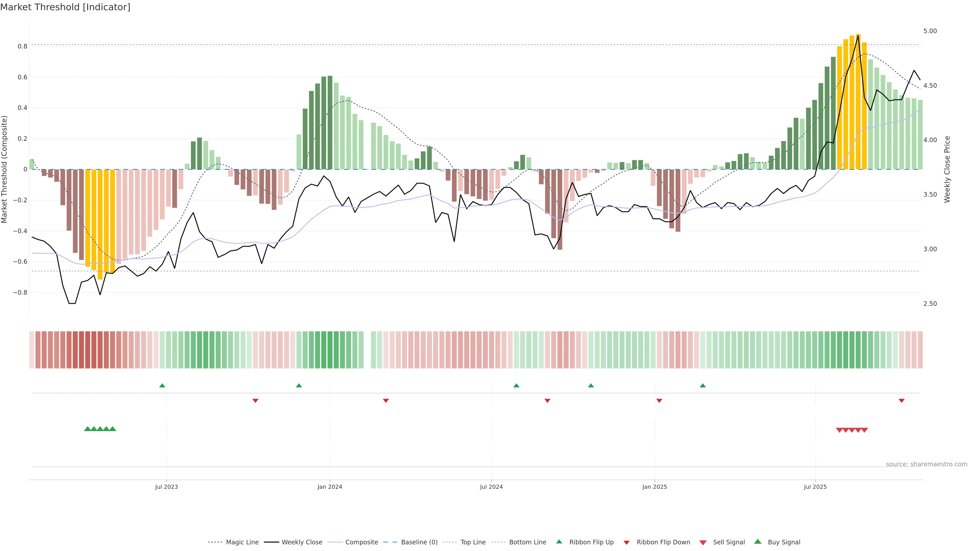980x551 pixels.
Task: Click the Jan 2024 axis label
Action: [329, 487]
